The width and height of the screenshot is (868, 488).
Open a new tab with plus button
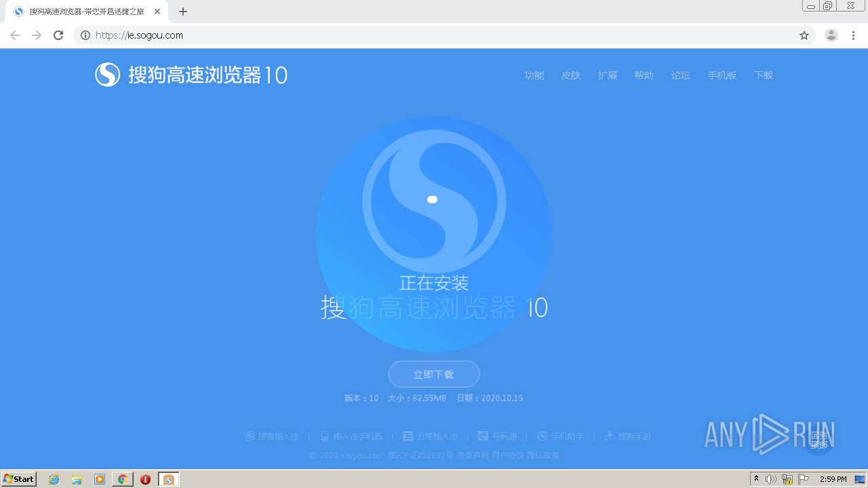coord(183,12)
